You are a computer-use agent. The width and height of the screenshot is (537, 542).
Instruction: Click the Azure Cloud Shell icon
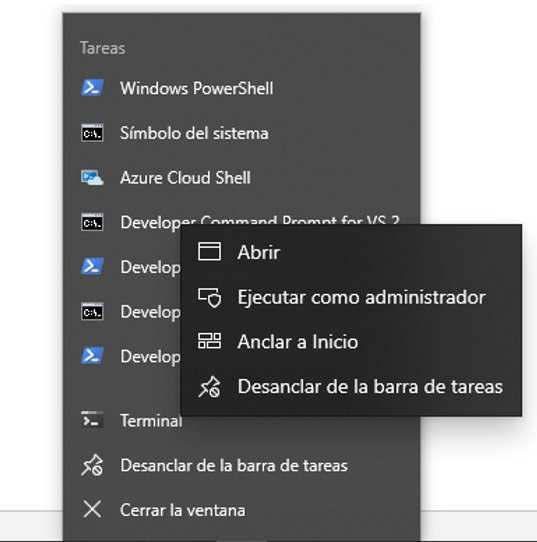point(92,177)
